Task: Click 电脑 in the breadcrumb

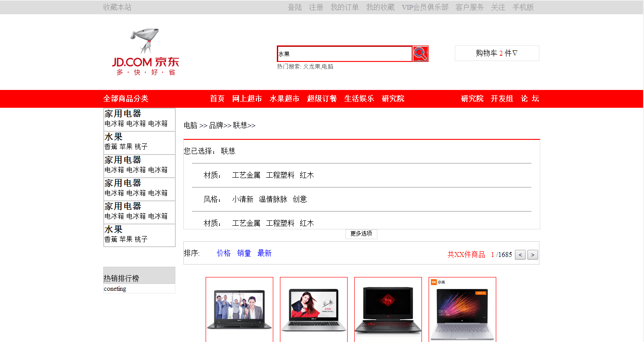Action: pos(190,126)
